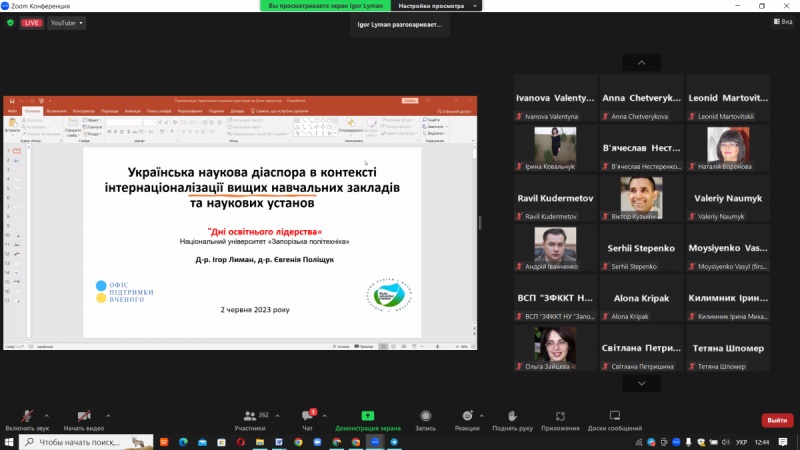Raise hand with Поднять руку

(512, 419)
